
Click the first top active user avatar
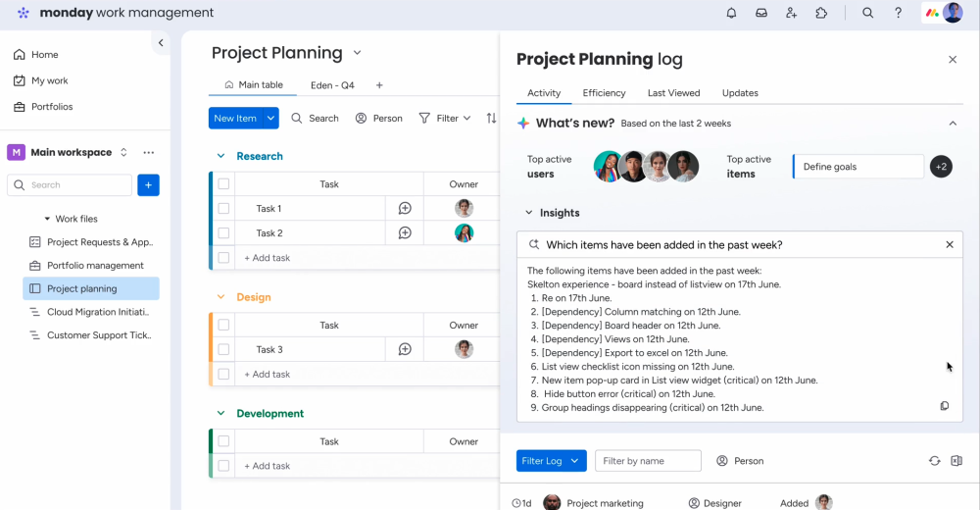(608, 167)
